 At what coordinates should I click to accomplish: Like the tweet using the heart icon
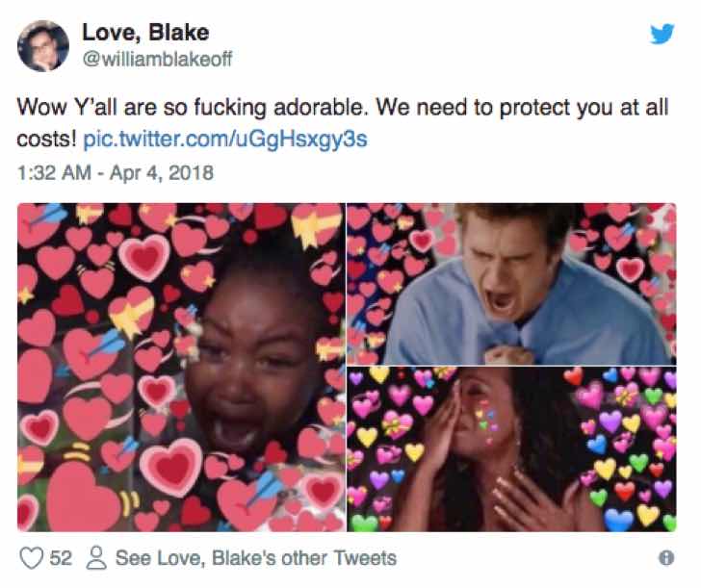(32, 558)
